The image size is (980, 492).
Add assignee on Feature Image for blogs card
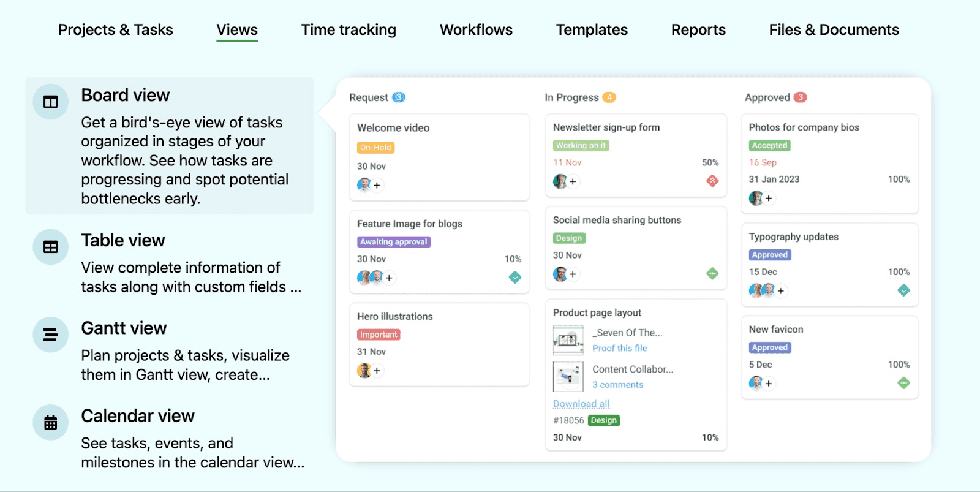[389, 278]
